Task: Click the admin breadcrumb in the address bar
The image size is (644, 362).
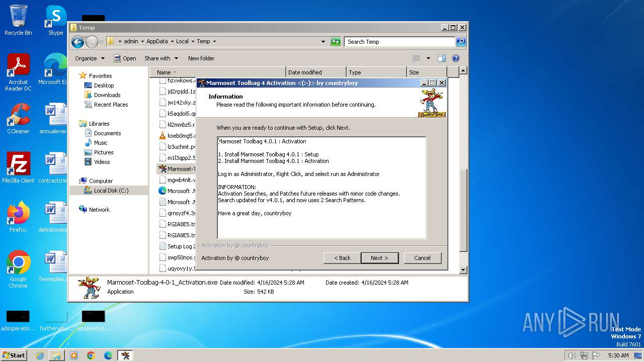Action: click(131, 41)
